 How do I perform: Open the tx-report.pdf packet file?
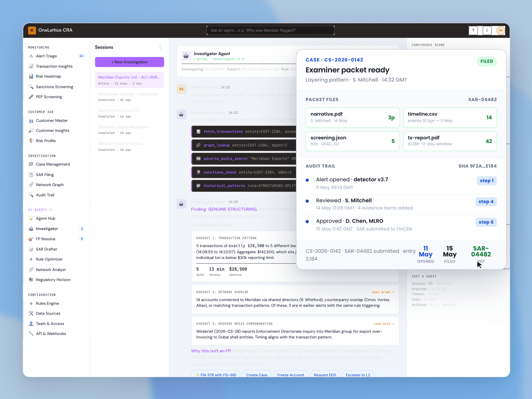click(x=450, y=141)
